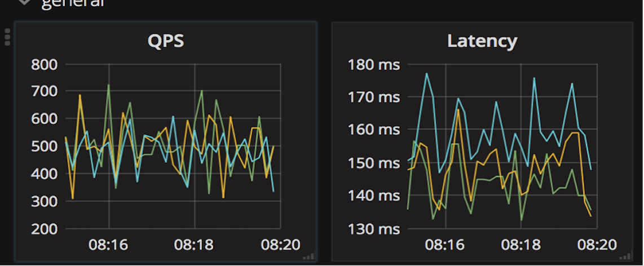This screenshot has width=644, height=266.
Task: Click the 150 ms Latency axis label
Action: 374,163
